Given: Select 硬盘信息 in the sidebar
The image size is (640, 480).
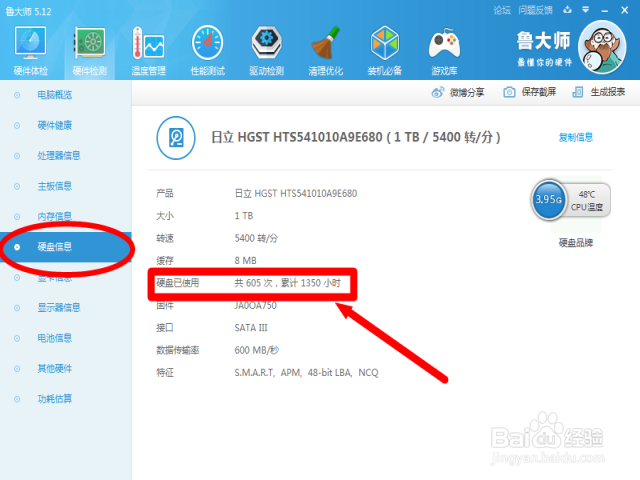Looking at the screenshot, I should pos(66,247).
